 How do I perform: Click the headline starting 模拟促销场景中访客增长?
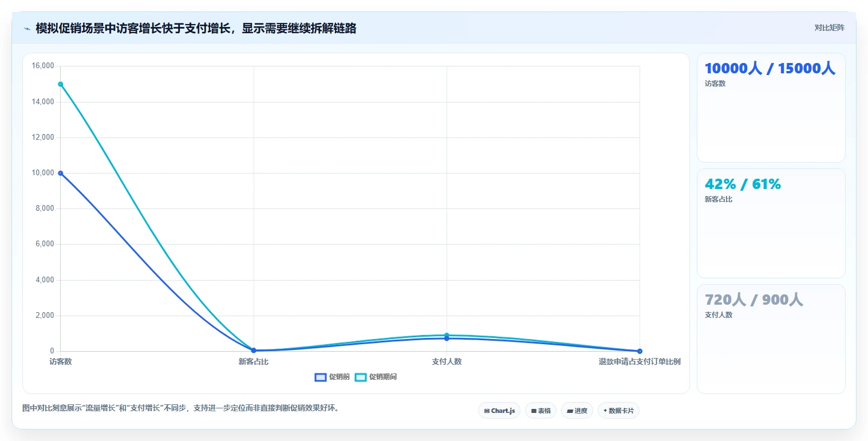196,29
